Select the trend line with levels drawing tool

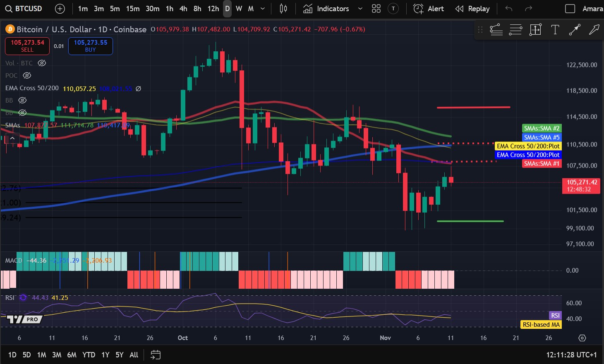[496, 29]
